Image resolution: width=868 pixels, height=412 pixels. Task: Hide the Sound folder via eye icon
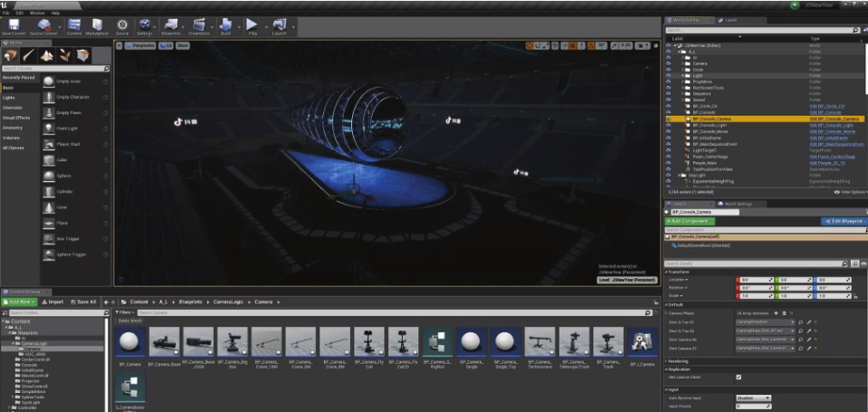coord(669,100)
